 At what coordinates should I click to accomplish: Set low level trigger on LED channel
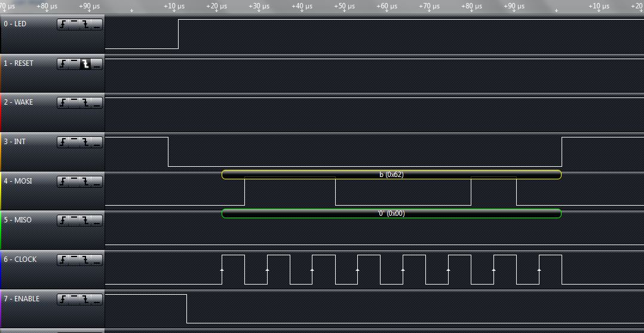(x=97, y=25)
